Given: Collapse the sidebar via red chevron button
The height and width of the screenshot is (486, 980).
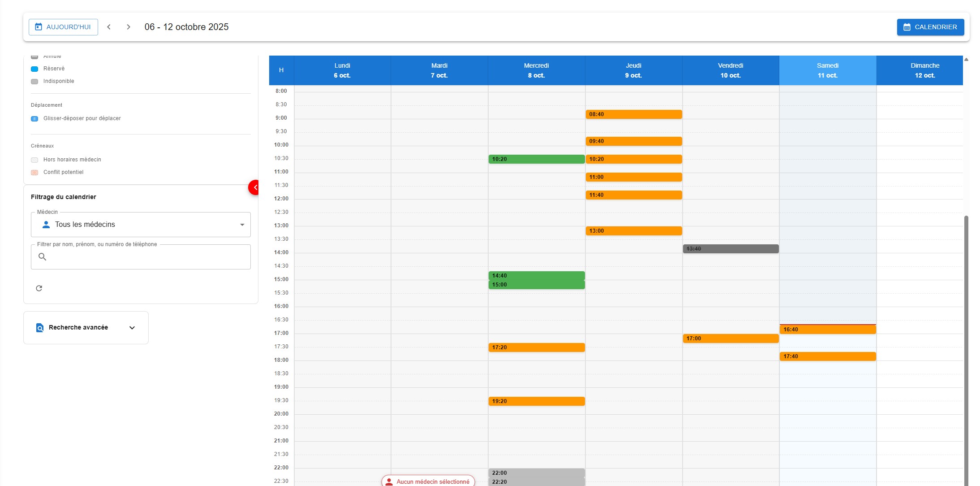Looking at the screenshot, I should [254, 187].
